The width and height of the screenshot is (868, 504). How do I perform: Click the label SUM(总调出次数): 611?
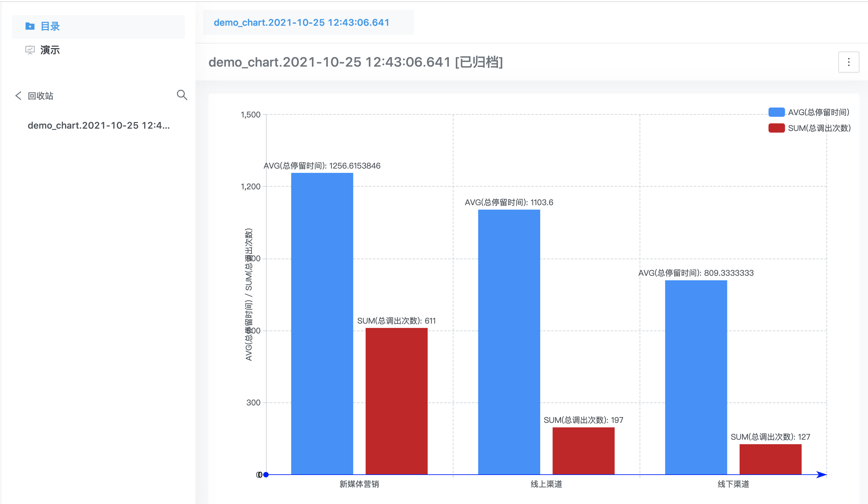pyautogui.click(x=396, y=321)
